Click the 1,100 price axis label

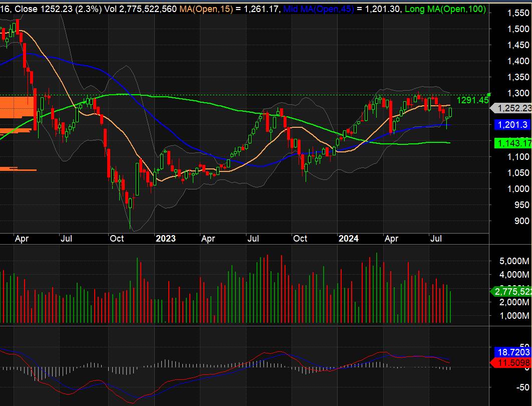pos(518,157)
